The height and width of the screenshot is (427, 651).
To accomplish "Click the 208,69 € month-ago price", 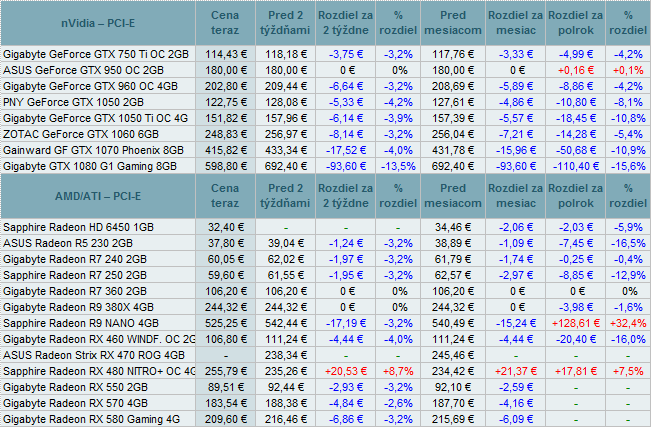I will pyautogui.click(x=453, y=86).
